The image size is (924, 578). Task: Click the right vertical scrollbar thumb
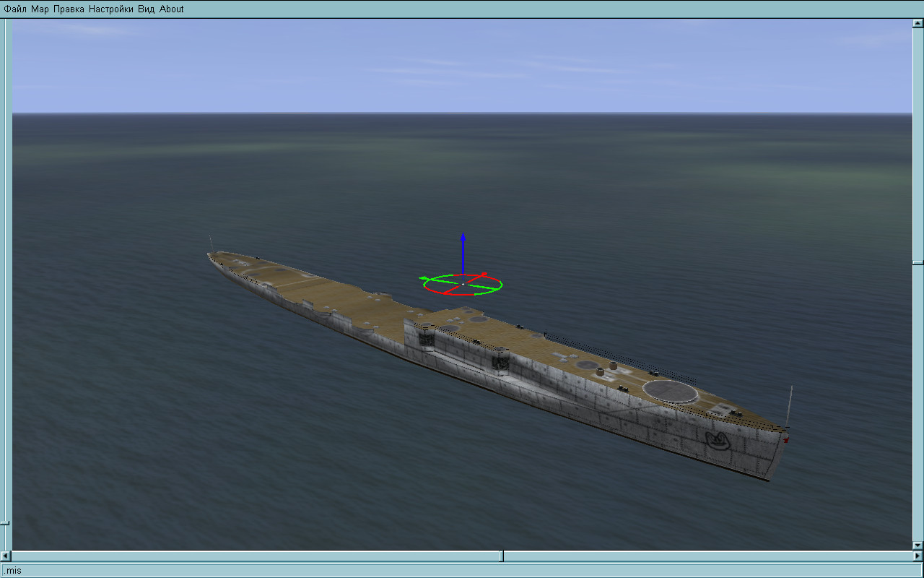pyautogui.click(x=918, y=262)
